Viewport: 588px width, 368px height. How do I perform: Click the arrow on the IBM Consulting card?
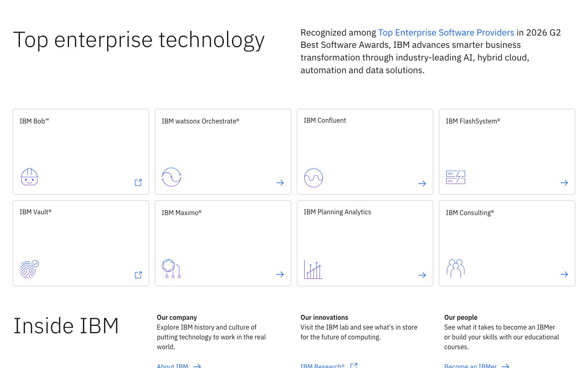(564, 274)
